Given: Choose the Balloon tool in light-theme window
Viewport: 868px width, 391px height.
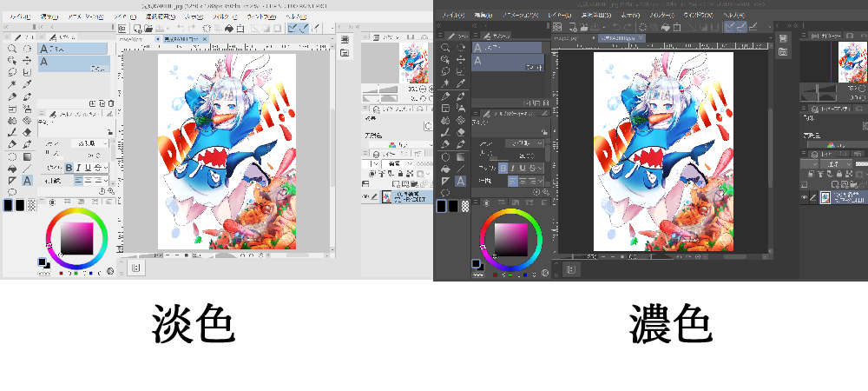Looking at the screenshot, I should coord(11,192).
